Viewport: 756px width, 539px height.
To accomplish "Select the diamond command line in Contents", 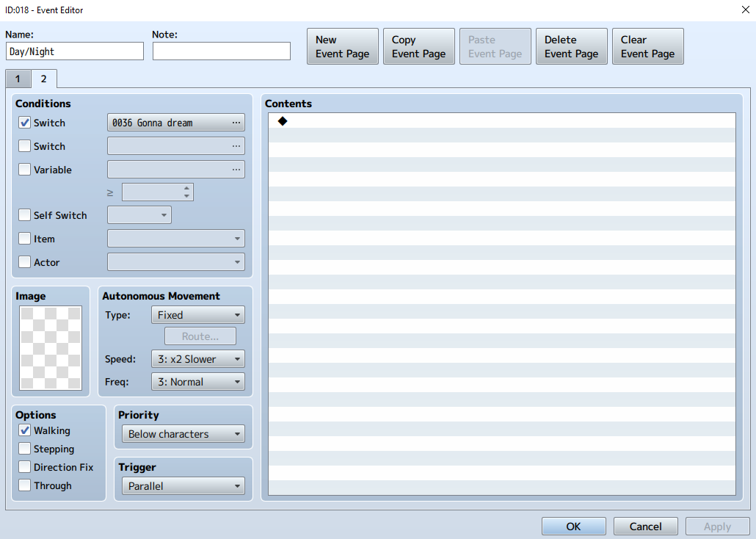I will [x=502, y=121].
